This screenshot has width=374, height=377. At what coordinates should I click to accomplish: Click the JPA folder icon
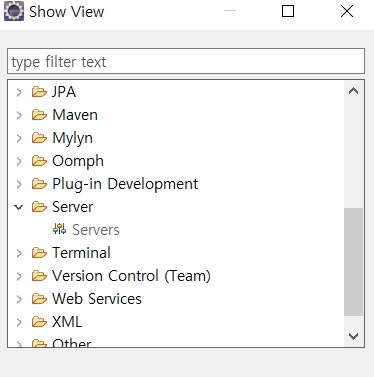tap(39, 92)
